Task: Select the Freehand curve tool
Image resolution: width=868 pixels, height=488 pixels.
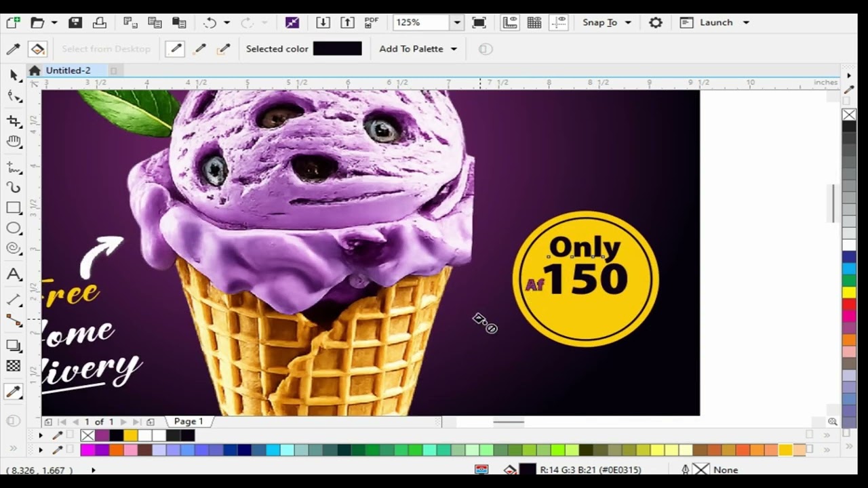Action: pos(14,166)
